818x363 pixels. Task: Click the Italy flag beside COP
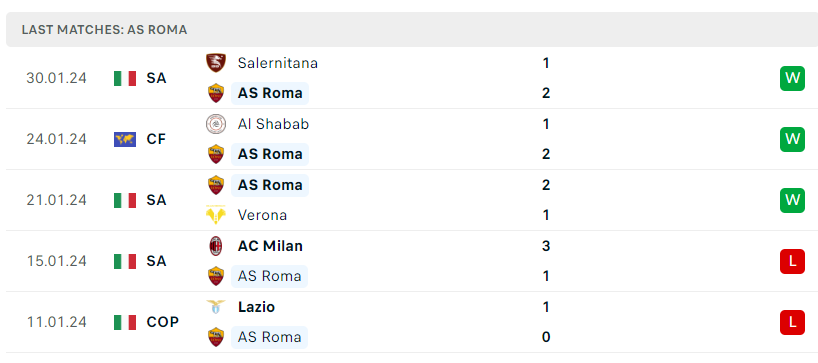[x=125, y=322]
